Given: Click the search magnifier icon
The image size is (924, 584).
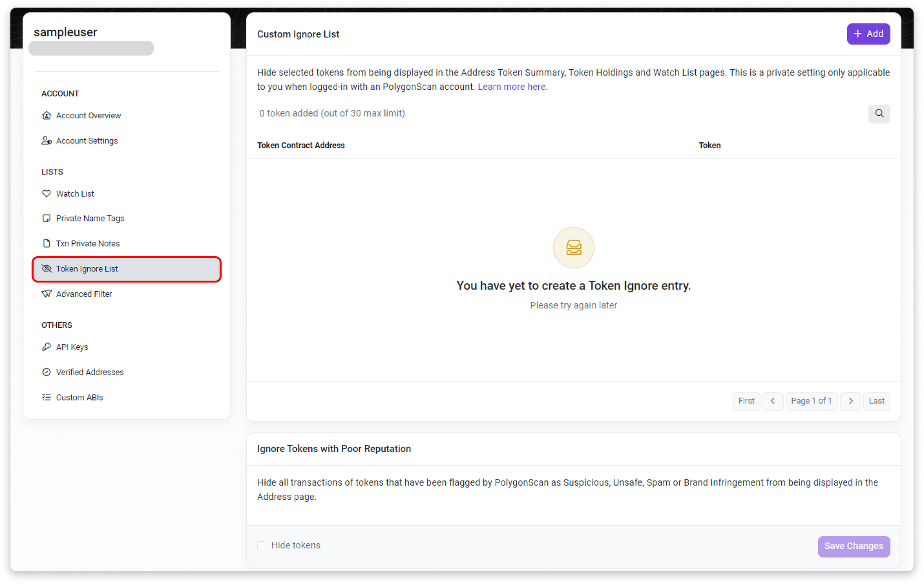Looking at the screenshot, I should pyautogui.click(x=879, y=114).
